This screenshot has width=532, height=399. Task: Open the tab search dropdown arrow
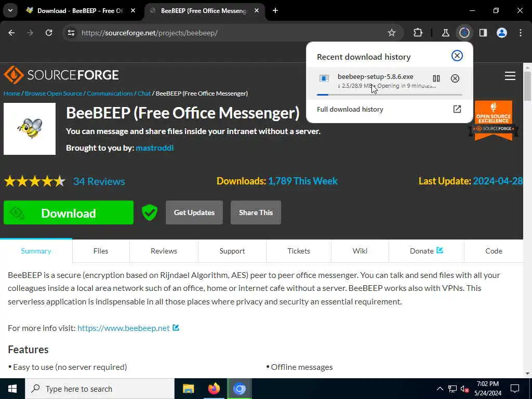click(10, 10)
